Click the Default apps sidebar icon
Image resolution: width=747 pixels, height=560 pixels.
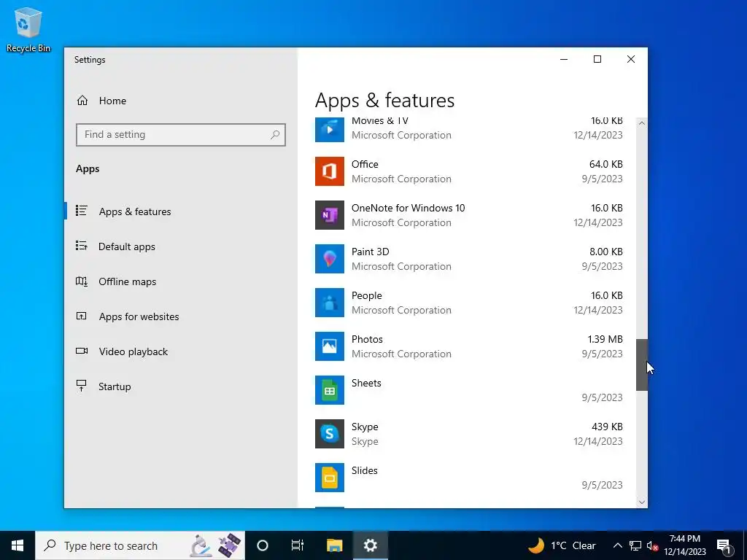[82, 246]
